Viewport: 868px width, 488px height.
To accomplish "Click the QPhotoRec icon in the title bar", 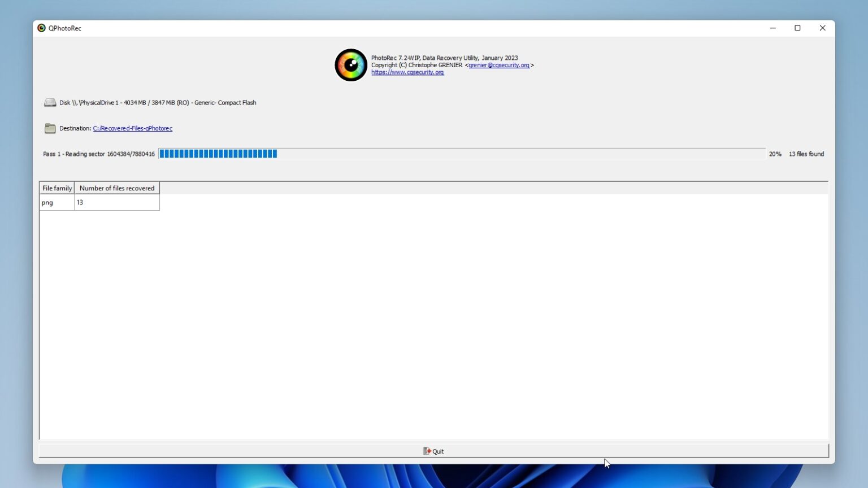I will [x=41, y=28].
